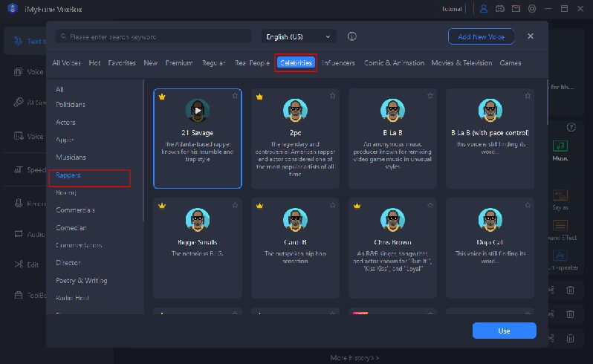Switch to the New tab
The image size is (593, 364).
coord(151,62)
